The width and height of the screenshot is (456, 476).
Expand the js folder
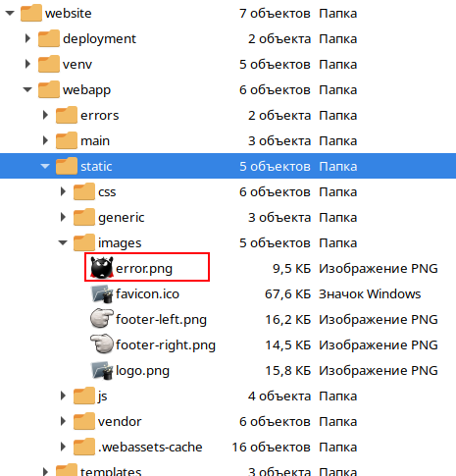(63, 396)
